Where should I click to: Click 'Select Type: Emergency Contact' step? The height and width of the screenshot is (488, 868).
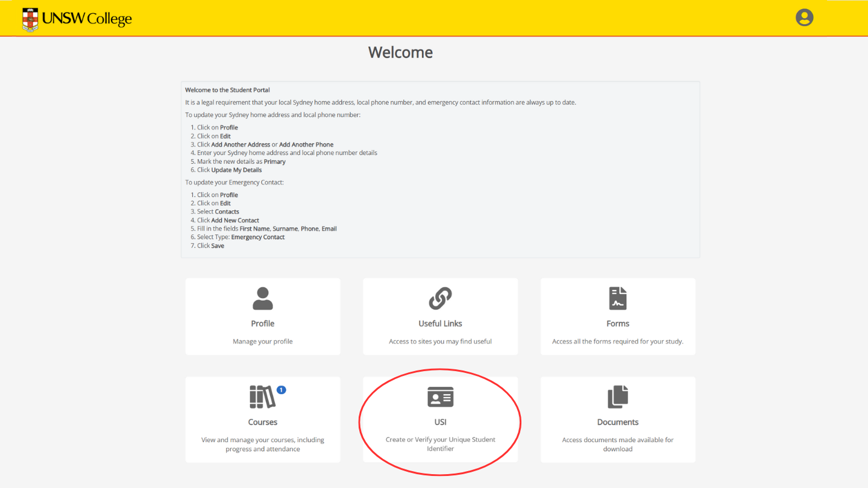(x=241, y=237)
